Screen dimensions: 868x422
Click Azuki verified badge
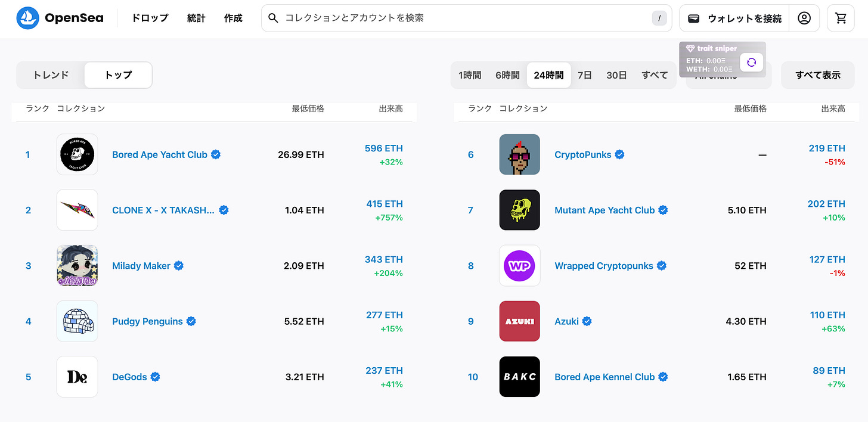pyautogui.click(x=587, y=321)
